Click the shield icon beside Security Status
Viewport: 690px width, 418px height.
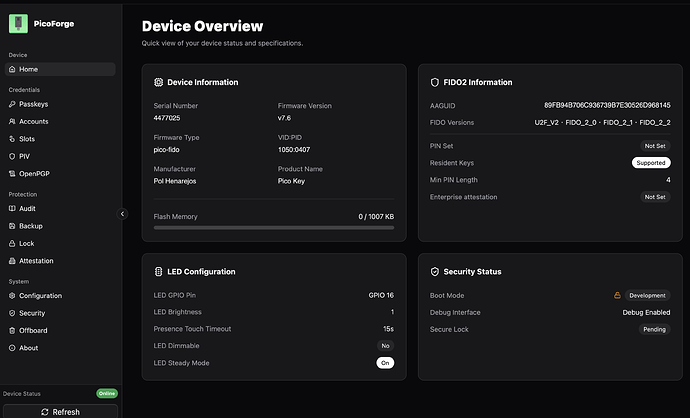[435, 271]
